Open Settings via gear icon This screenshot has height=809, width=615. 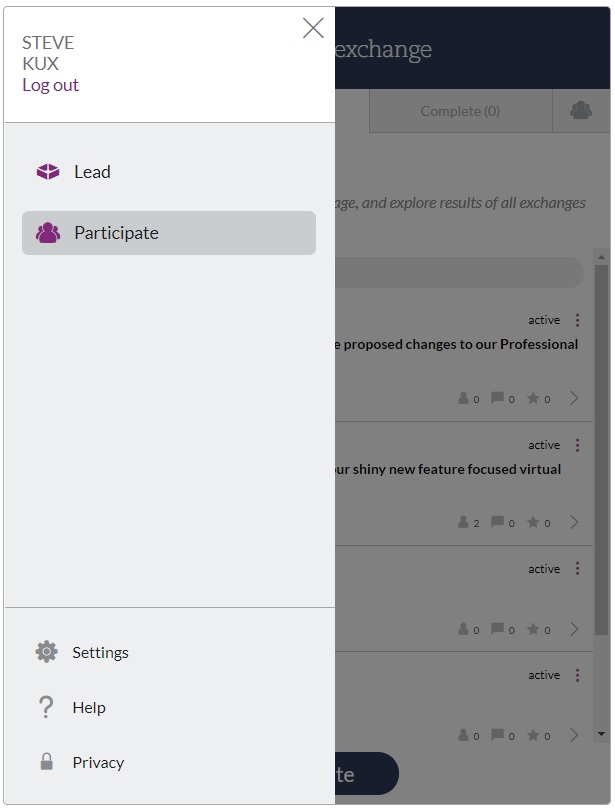pyautogui.click(x=46, y=652)
